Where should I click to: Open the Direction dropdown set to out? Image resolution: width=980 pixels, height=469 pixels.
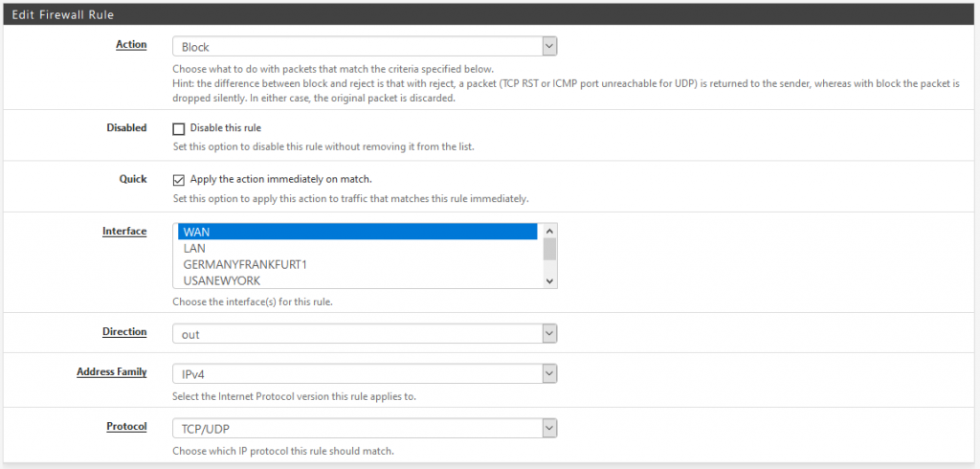[x=365, y=334]
